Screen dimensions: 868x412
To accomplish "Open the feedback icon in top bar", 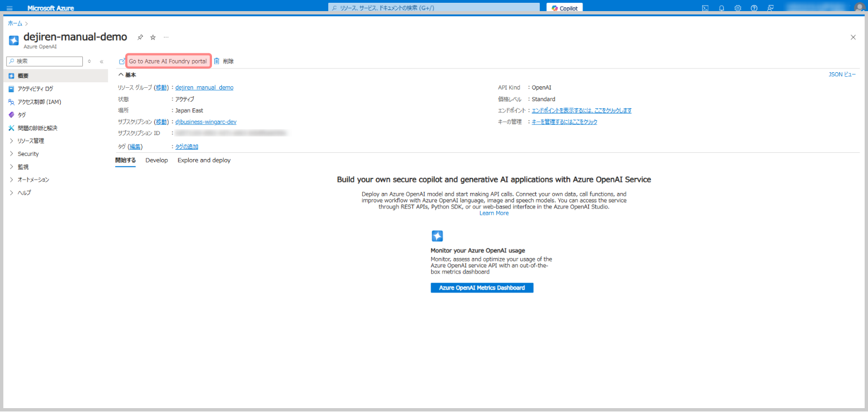I will 771,8.
